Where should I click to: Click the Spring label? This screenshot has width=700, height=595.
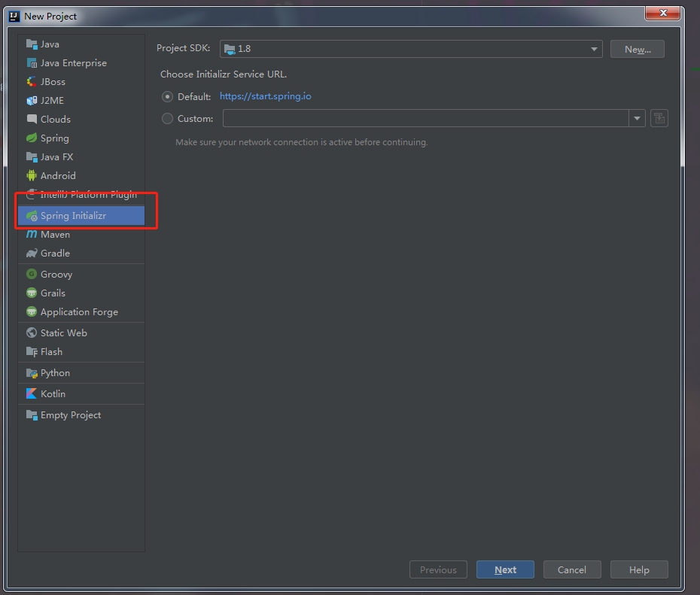pos(54,138)
